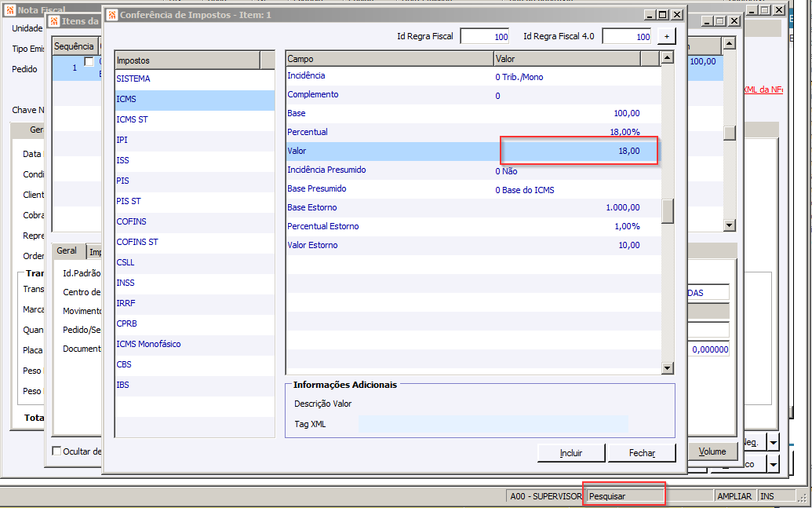Select CPRB in the Impostos list
The height and width of the screenshot is (508, 812).
pyautogui.click(x=195, y=323)
